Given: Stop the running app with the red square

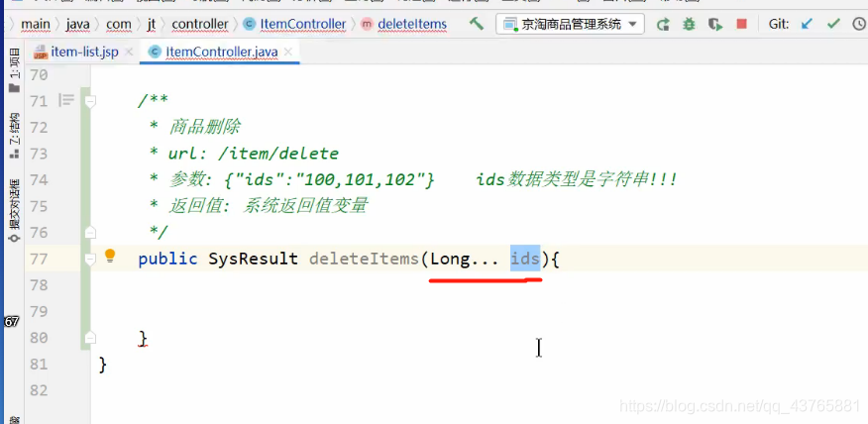Looking at the screenshot, I should coord(741,24).
